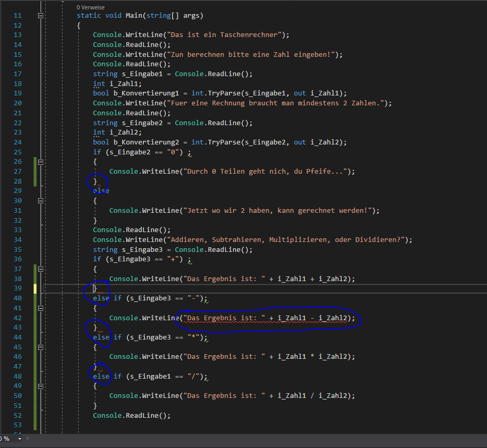Click the Main method name
Viewport: 487px width, 448px height.
(135, 16)
